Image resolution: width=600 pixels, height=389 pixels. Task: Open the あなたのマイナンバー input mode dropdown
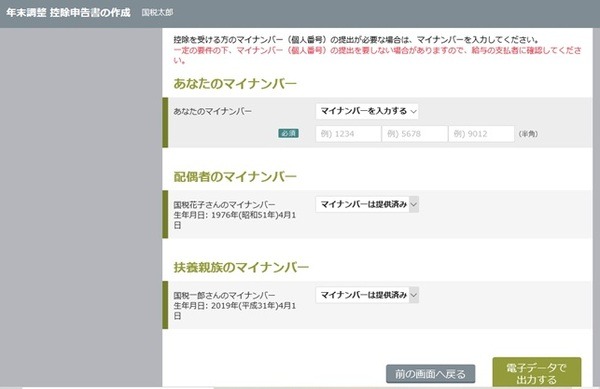(367, 111)
